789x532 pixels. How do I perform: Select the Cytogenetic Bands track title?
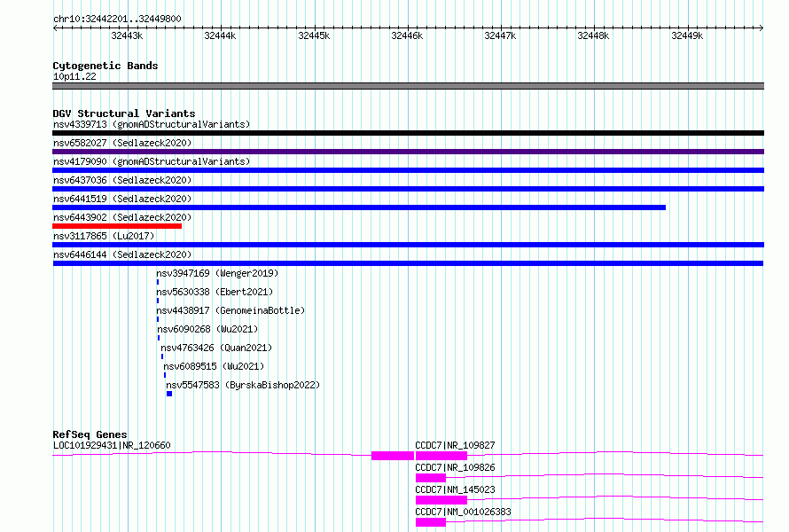[105, 66]
